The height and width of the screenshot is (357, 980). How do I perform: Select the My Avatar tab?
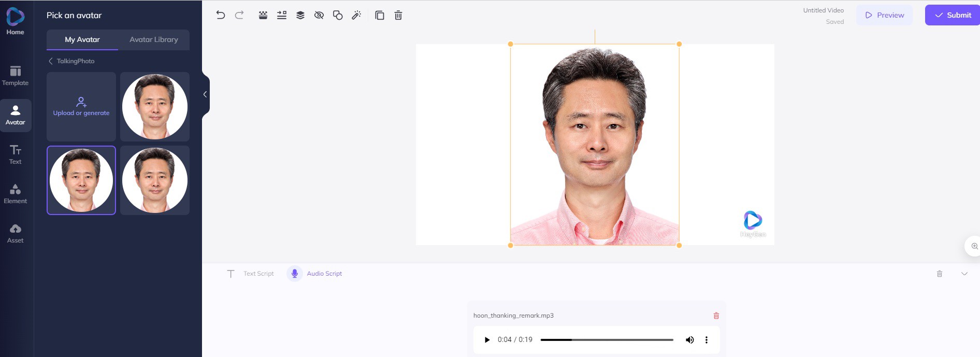click(x=82, y=39)
